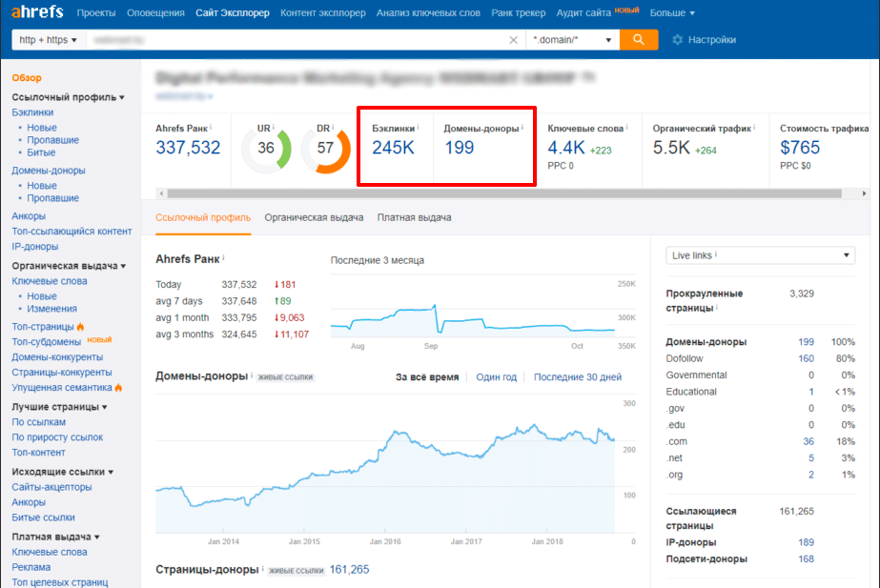Switch to Органическая выдача tab
This screenshot has height=588, width=880.
314,217
